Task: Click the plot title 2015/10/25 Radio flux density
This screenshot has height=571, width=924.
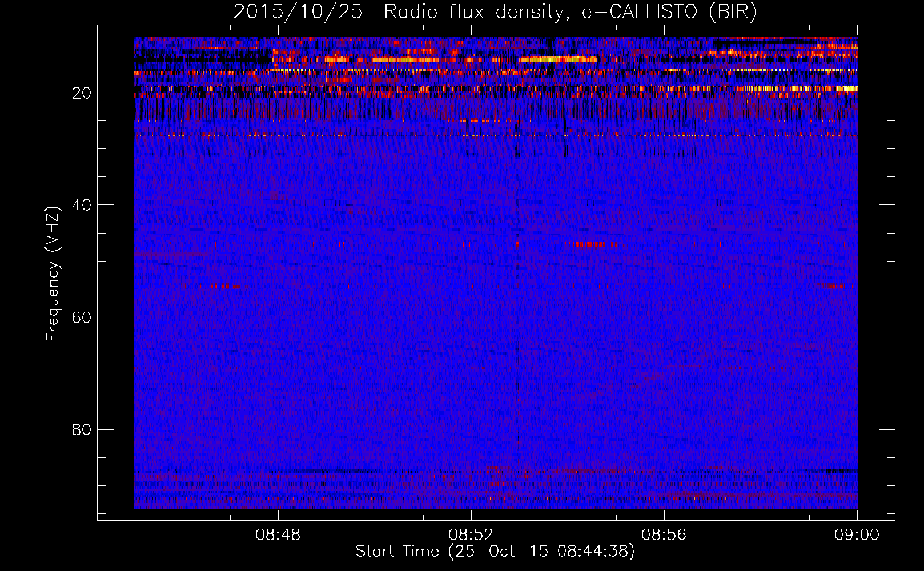Action: click(x=495, y=11)
